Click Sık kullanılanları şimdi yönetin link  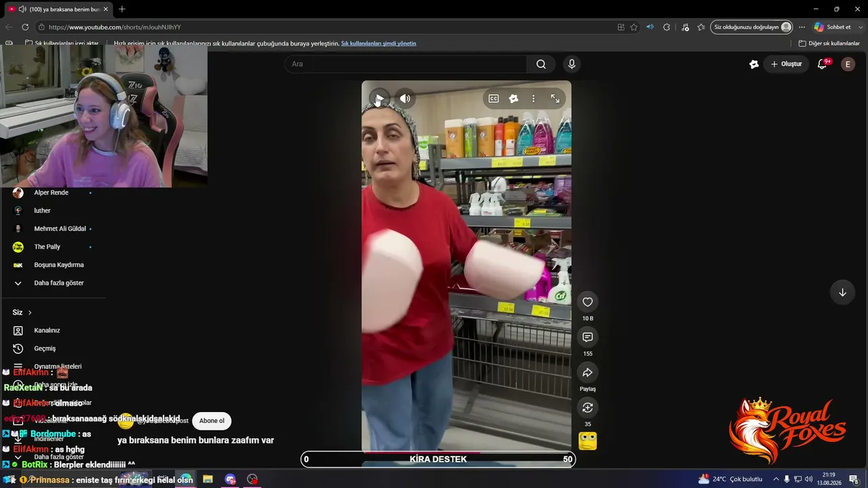[x=378, y=43]
